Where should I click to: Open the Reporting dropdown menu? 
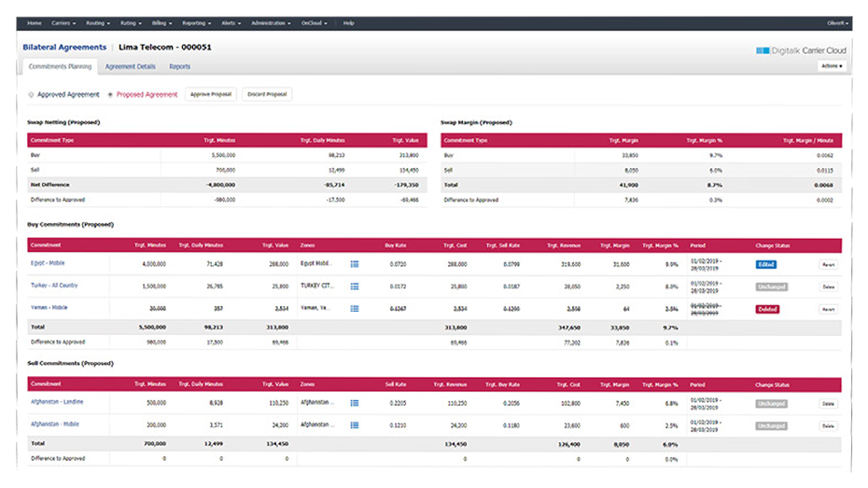[x=197, y=23]
